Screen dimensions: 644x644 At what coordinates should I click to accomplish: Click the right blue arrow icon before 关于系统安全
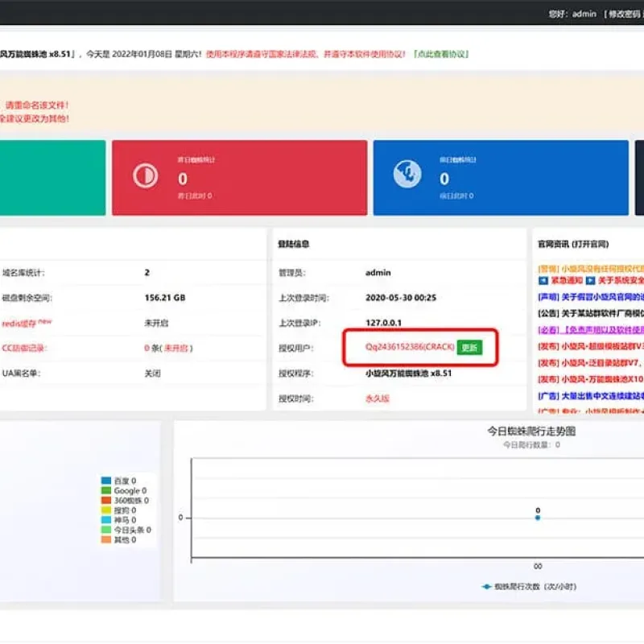click(591, 281)
